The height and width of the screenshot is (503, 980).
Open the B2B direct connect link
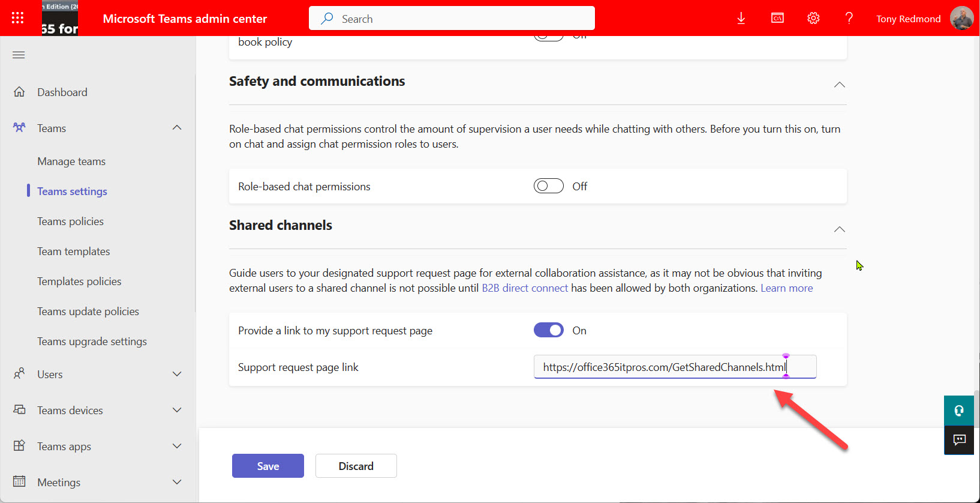click(525, 288)
